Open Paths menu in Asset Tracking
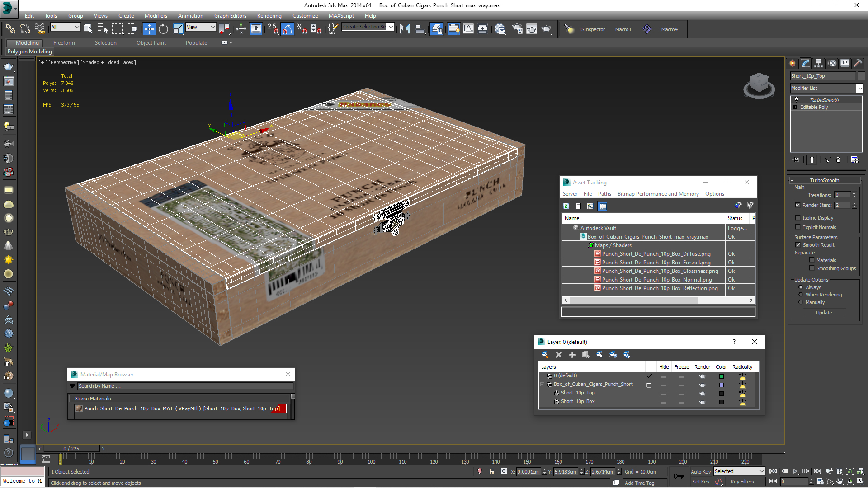 pos(604,193)
